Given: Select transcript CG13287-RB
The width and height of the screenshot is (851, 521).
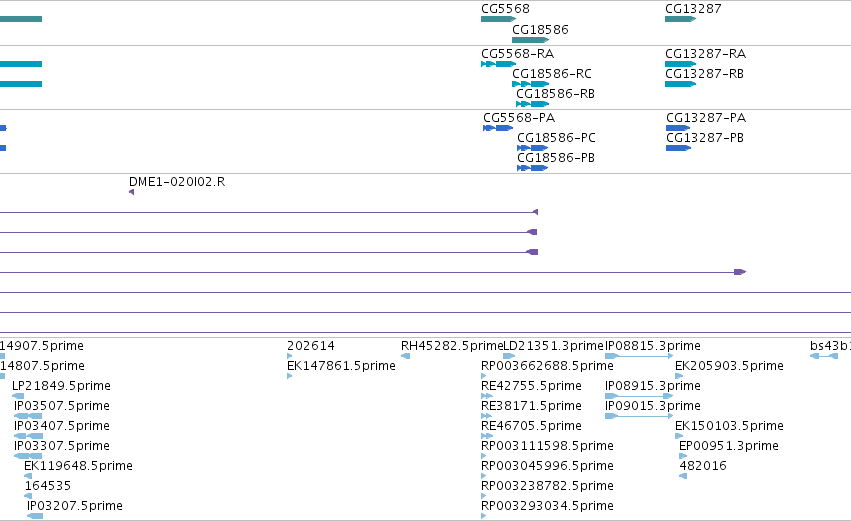Looking at the screenshot, I should (704, 74).
